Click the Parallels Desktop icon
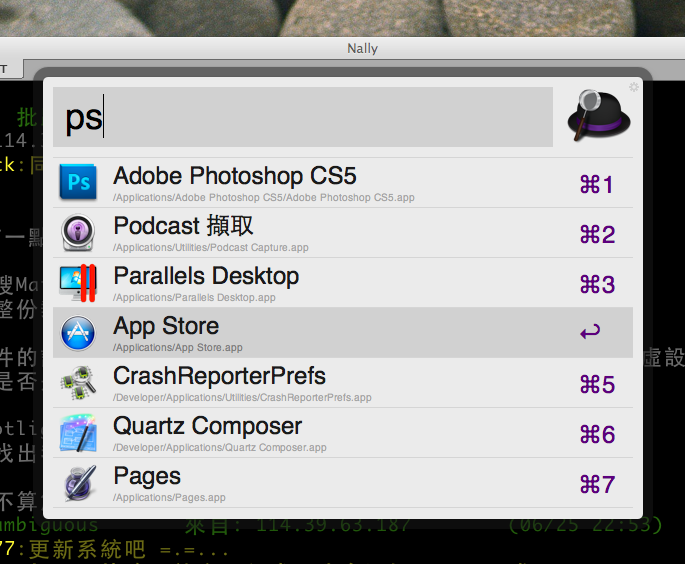685x564 pixels. point(78,283)
